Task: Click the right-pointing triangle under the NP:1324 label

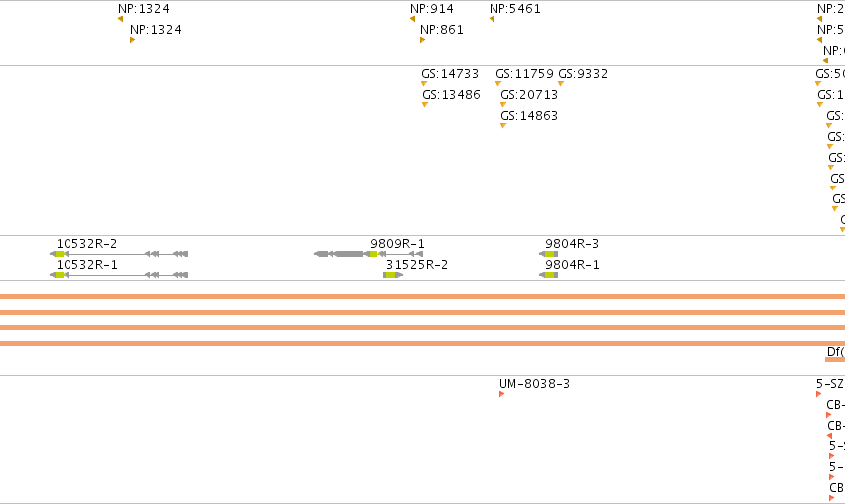Action: pyautogui.click(x=133, y=40)
